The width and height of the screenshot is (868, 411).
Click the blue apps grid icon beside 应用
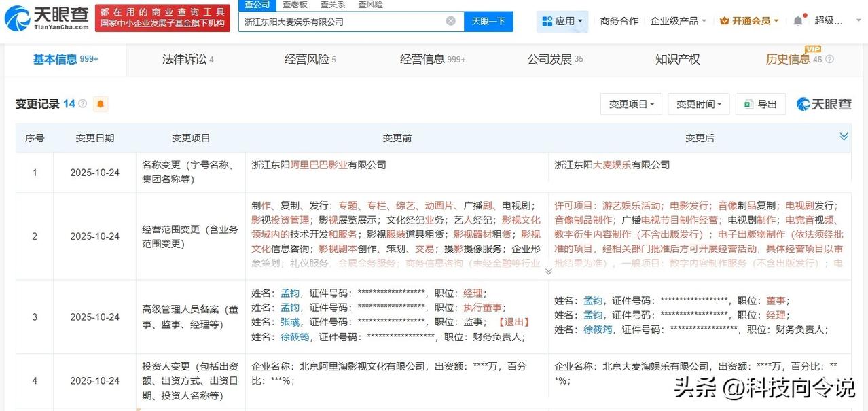tap(547, 20)
